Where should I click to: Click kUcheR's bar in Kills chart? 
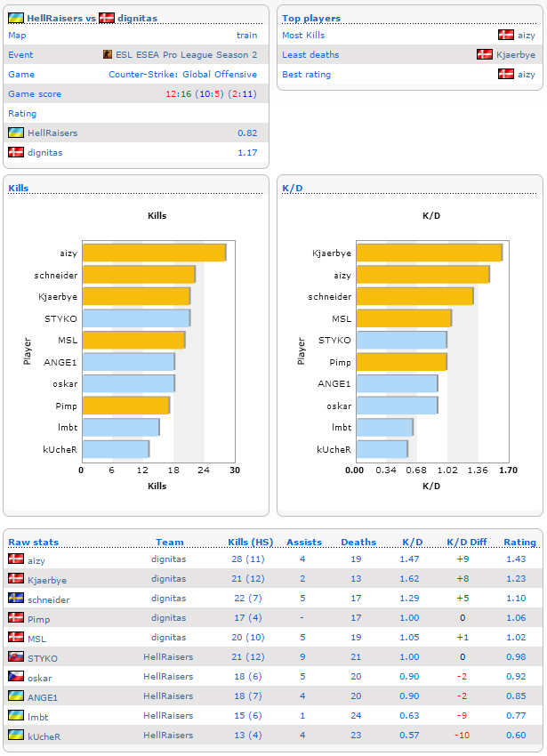click(x=116, y=449)
